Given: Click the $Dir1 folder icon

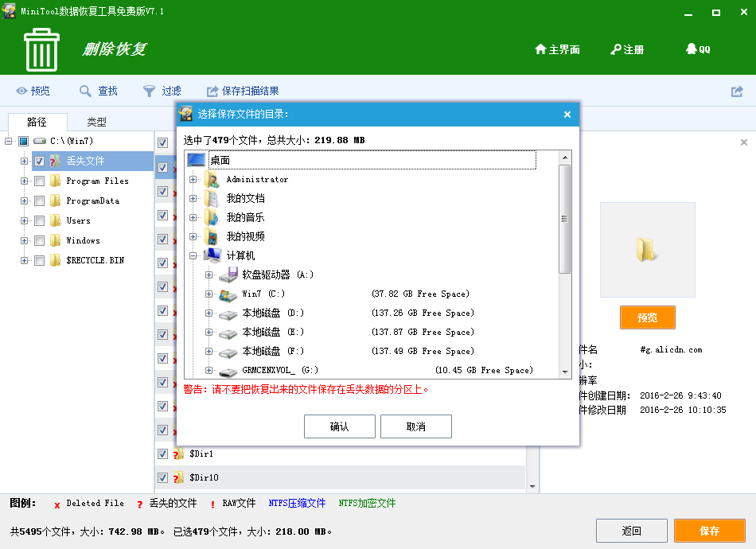Looking at the screenshot, I should pyautogui.click(x=178, y=454).
